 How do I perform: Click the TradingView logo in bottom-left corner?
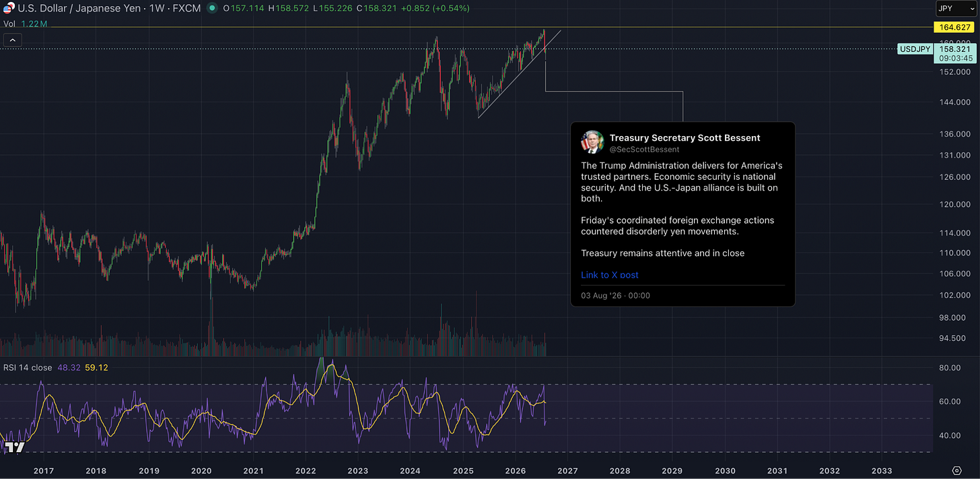13,447
